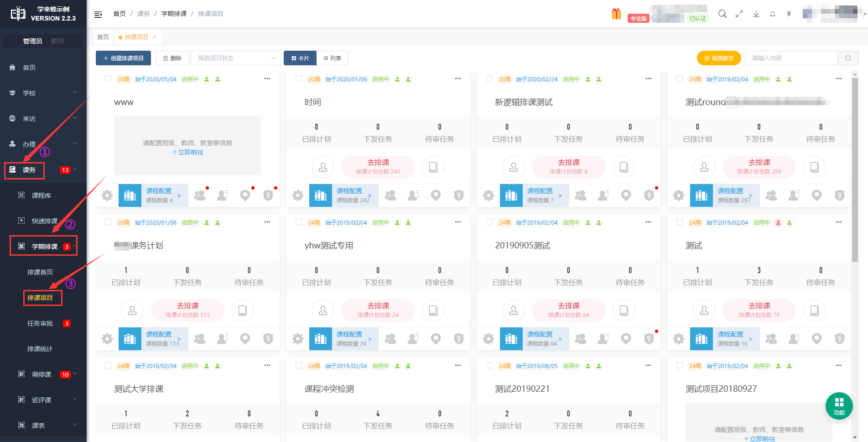
Task: Open the 筛选项目状态 filter dropdown
Action: click(x=236, y=58)
